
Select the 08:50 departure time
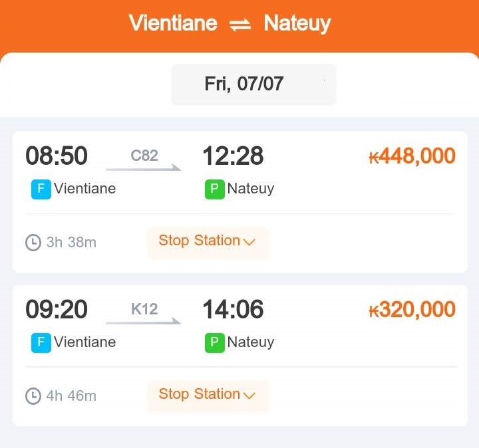point(57,156)
